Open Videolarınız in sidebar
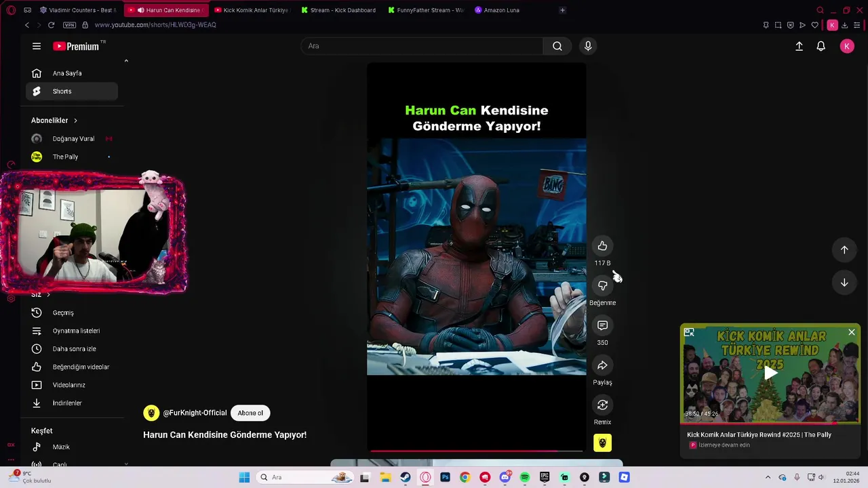The image size is (868, 488). click(x=72, y=385)
